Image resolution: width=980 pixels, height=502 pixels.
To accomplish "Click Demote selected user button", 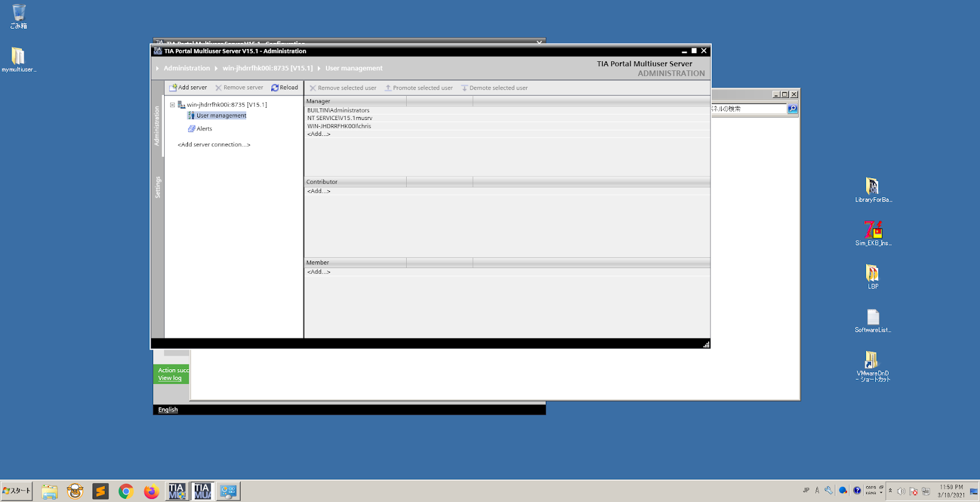I will coord(494,88).
